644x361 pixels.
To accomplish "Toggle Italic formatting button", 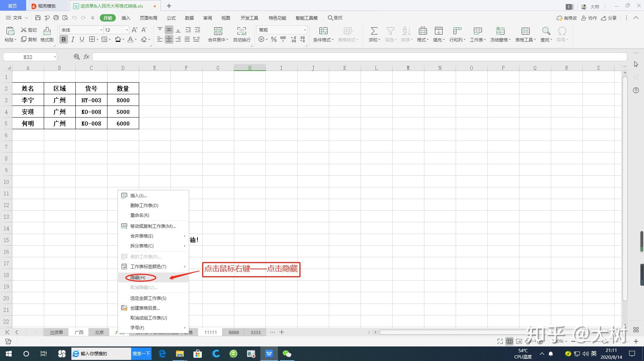I will tap(73, 39).
